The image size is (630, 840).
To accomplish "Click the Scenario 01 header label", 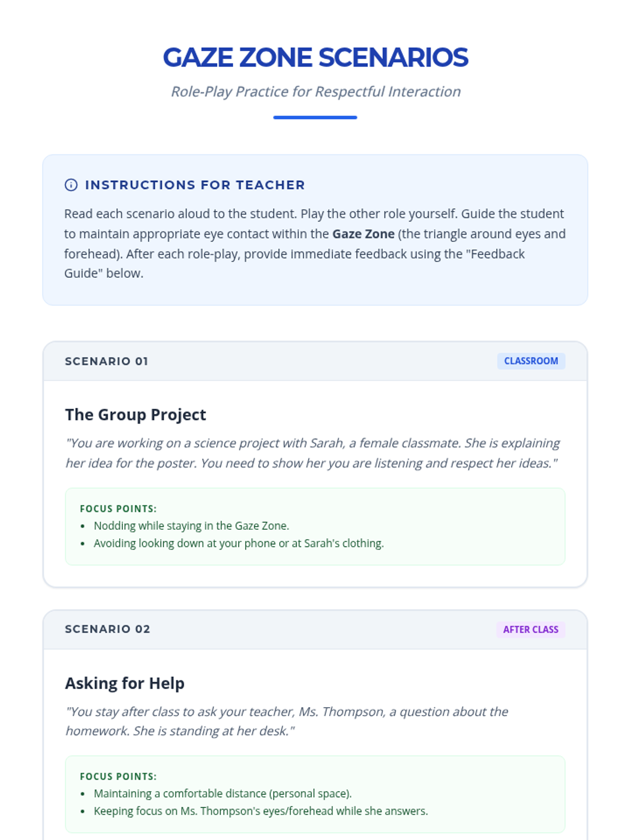I will [107, 361].
